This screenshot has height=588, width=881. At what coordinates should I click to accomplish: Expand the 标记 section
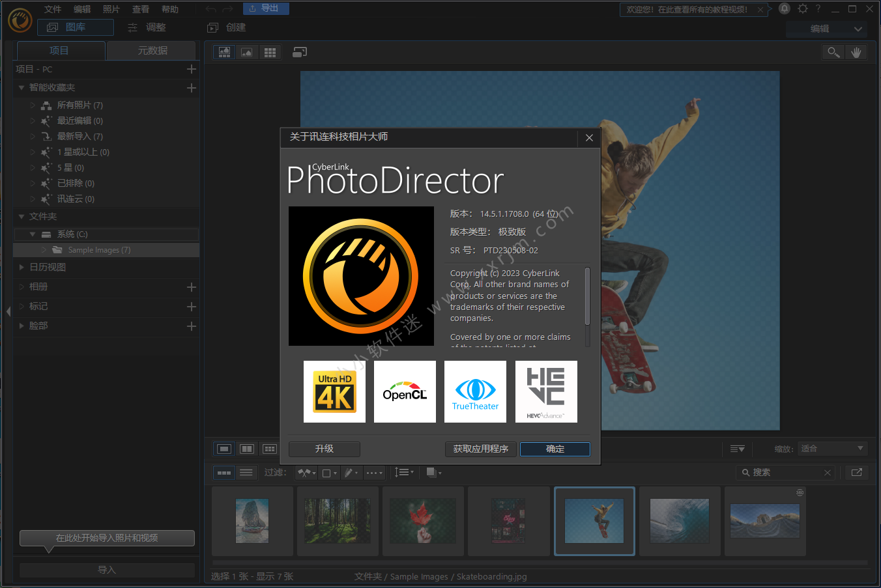tap(22, 306)
